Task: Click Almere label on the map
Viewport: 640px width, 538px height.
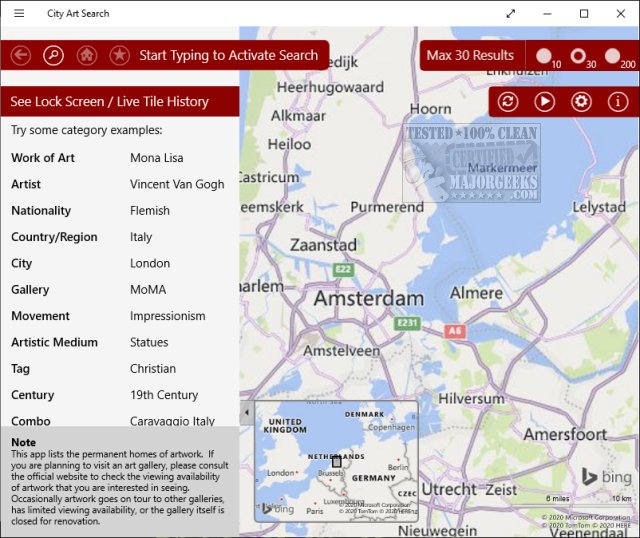Action: coord(476,293)
